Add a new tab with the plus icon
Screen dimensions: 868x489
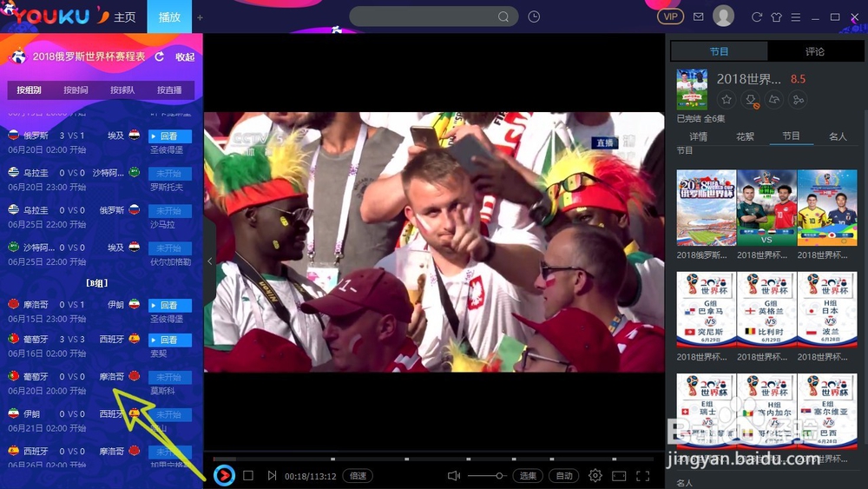click(x=201, y=17)
